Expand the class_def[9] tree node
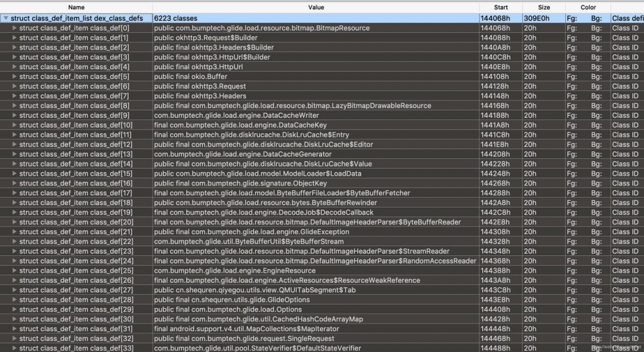The width and height of the screenshot is (644, 352). tap(14, 115)
